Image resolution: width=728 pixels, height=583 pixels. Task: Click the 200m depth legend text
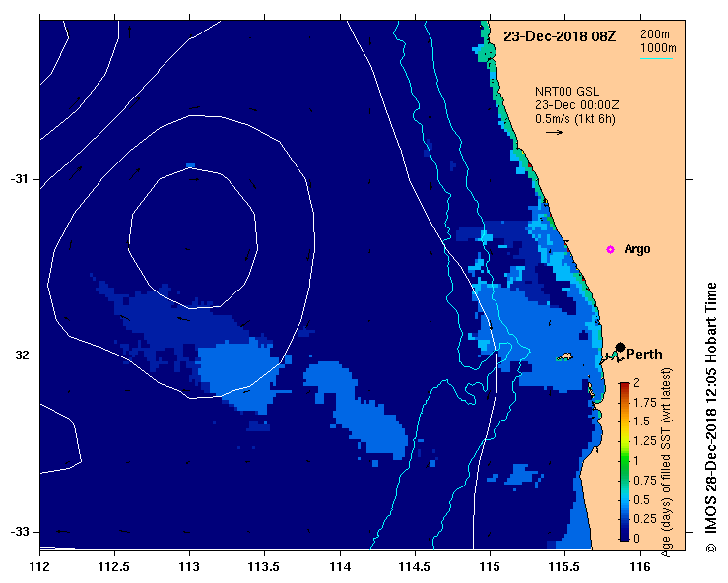click(x=655, y=33)
